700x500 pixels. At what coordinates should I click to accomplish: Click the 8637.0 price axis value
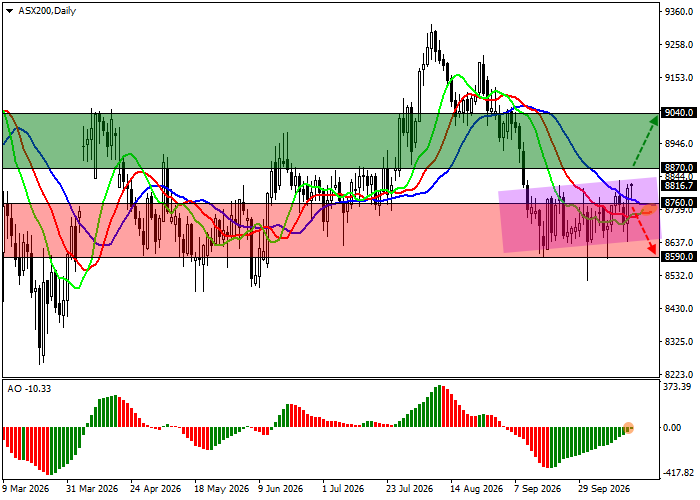(679, 243)
